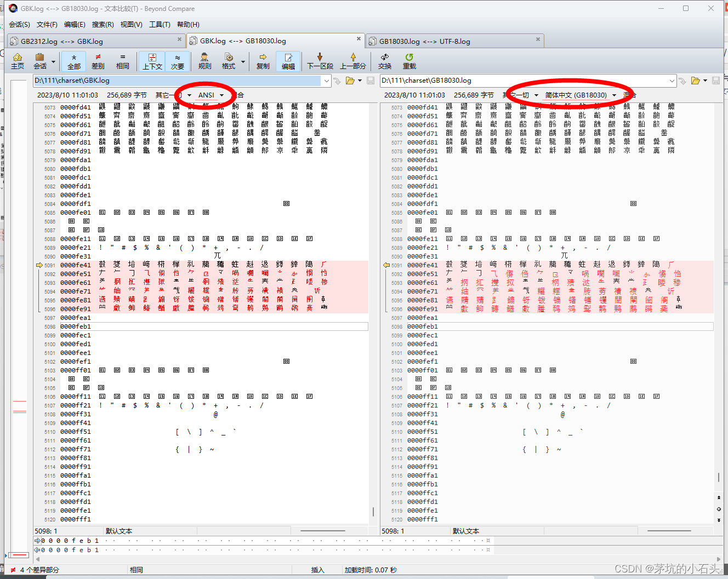Click right pane horizontal scrollbar thumb

pos(669,531)
